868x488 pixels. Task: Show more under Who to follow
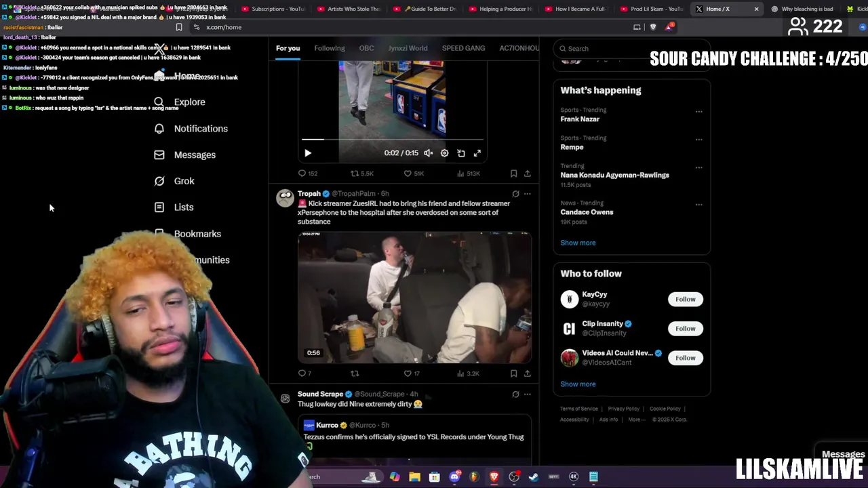tap(578, 384)
